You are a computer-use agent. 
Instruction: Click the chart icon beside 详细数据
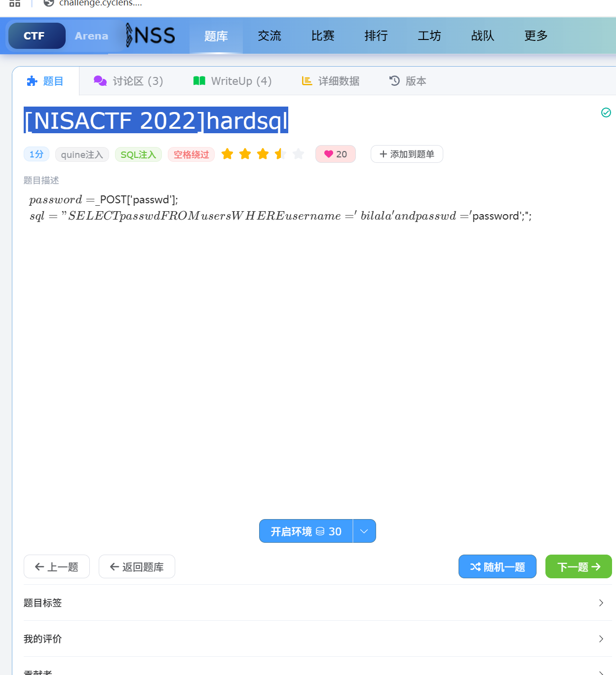[307, 81]
